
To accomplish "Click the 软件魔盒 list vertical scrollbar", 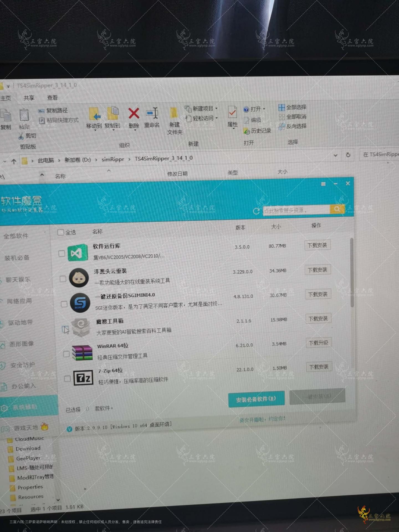I will click(x=352, y=273).
